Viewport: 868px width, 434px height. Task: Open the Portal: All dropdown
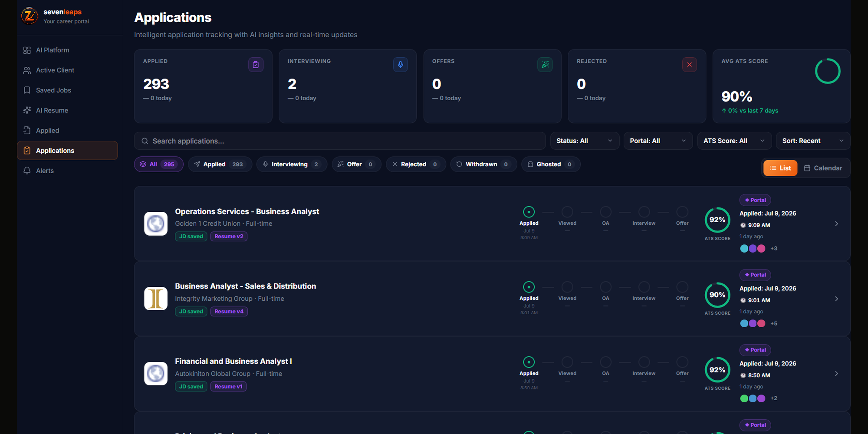tap(658, 141)
